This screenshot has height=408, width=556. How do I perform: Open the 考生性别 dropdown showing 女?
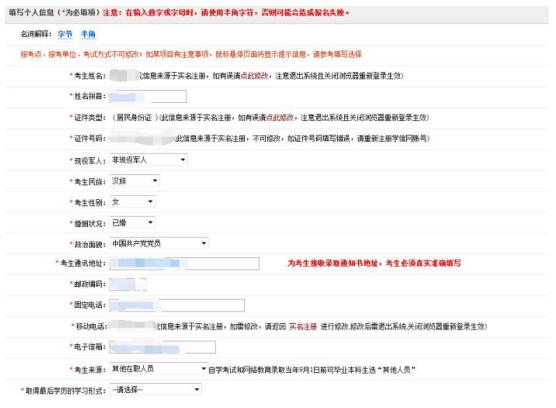(x=132, y=202)
